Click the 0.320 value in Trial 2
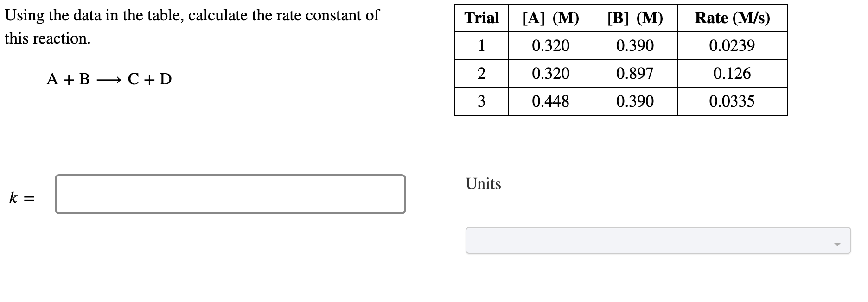The width and height of the screenshot is (868, 302). coord(551,73)
